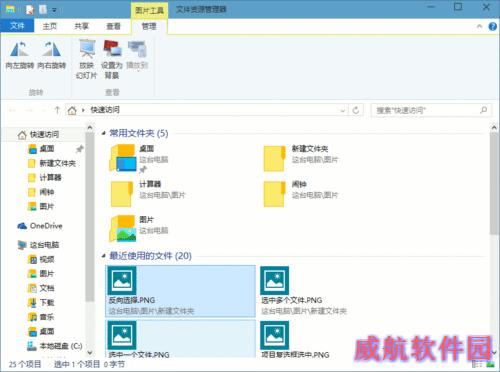
Task: Start 放映幻灯片 slideshow from the ribbon
Action: click(87, 59)
